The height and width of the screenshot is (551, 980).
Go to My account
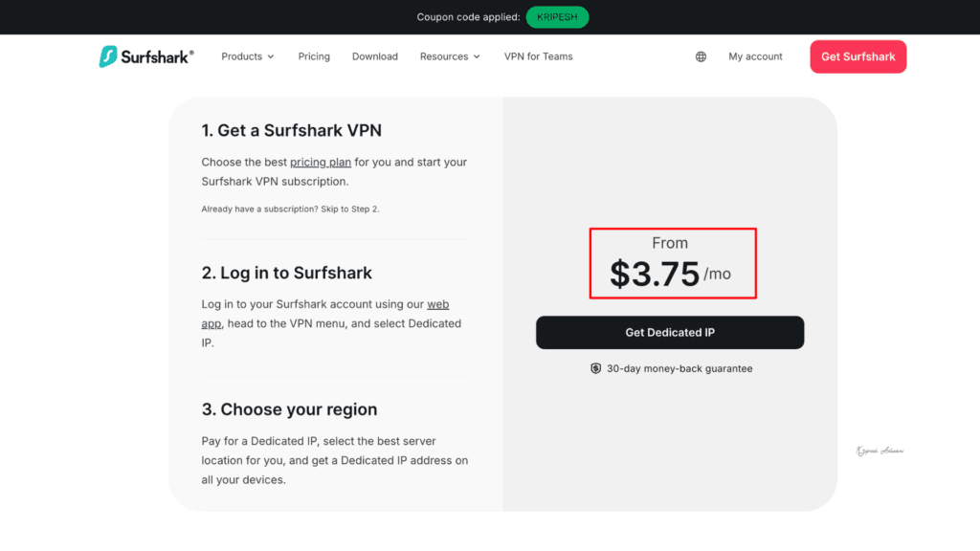tap(755, 56)
